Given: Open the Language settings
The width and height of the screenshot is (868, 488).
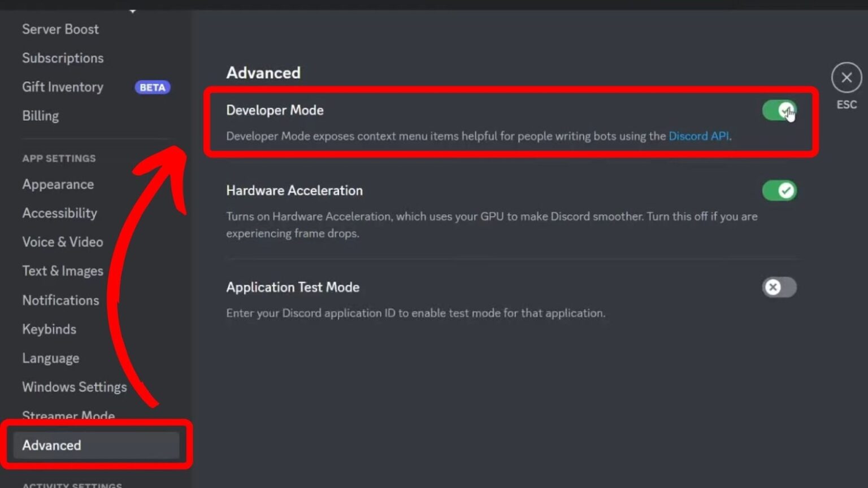Looking at the screenshot, I should (x=50, y=358).
